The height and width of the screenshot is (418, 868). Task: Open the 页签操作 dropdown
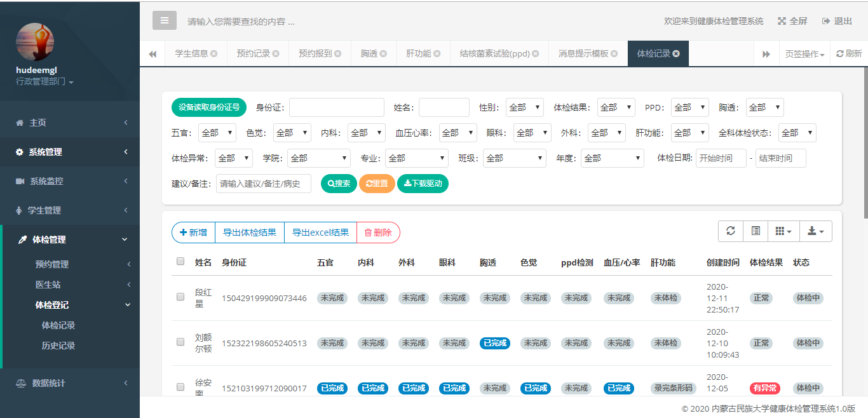coord(805,54)
